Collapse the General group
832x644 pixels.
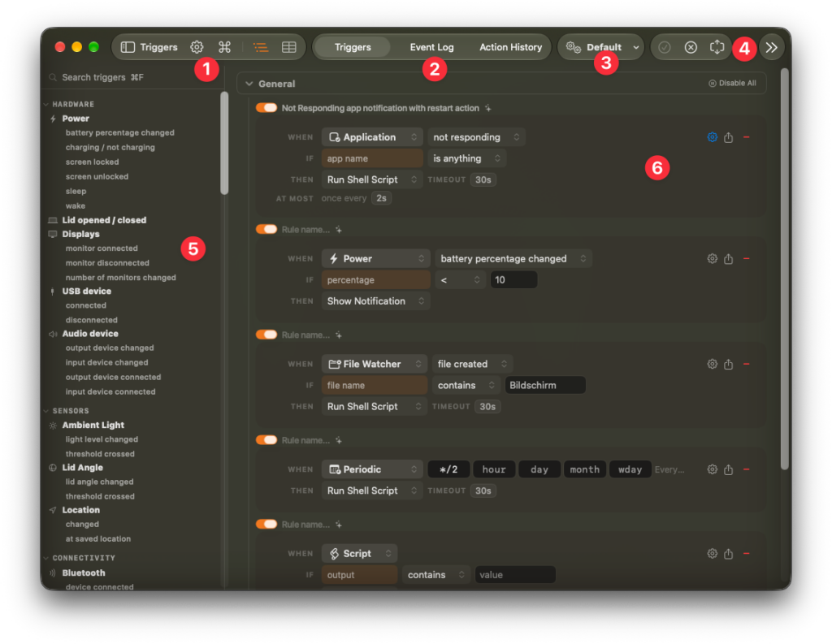(x=249, y=84)
